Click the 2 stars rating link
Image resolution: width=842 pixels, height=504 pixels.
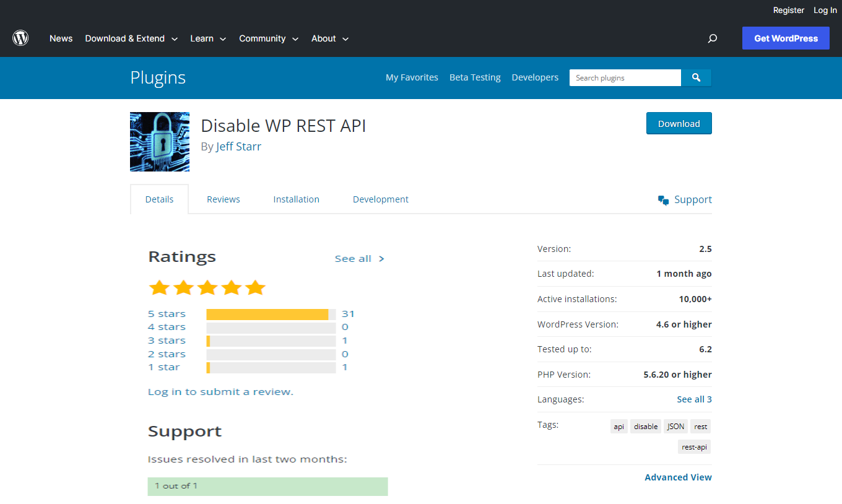[167, 354]
